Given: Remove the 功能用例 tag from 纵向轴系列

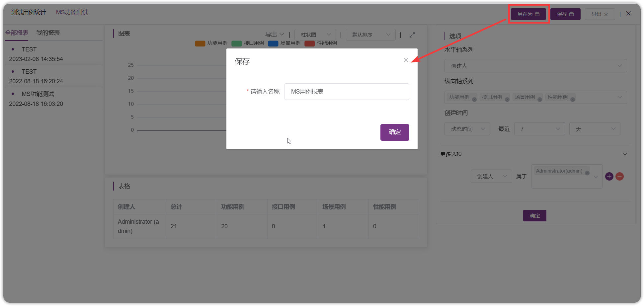Looking at the screenshot, I should (x=474, y=100).
